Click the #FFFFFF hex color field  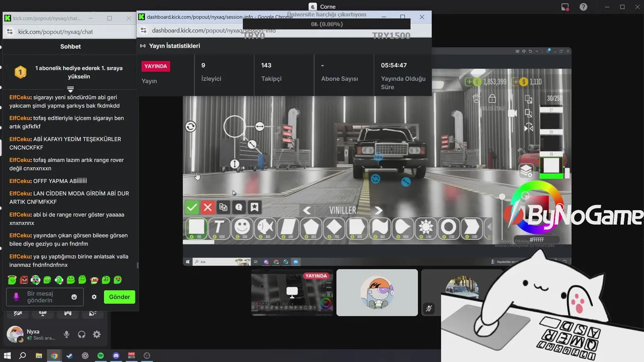point(536,240)
